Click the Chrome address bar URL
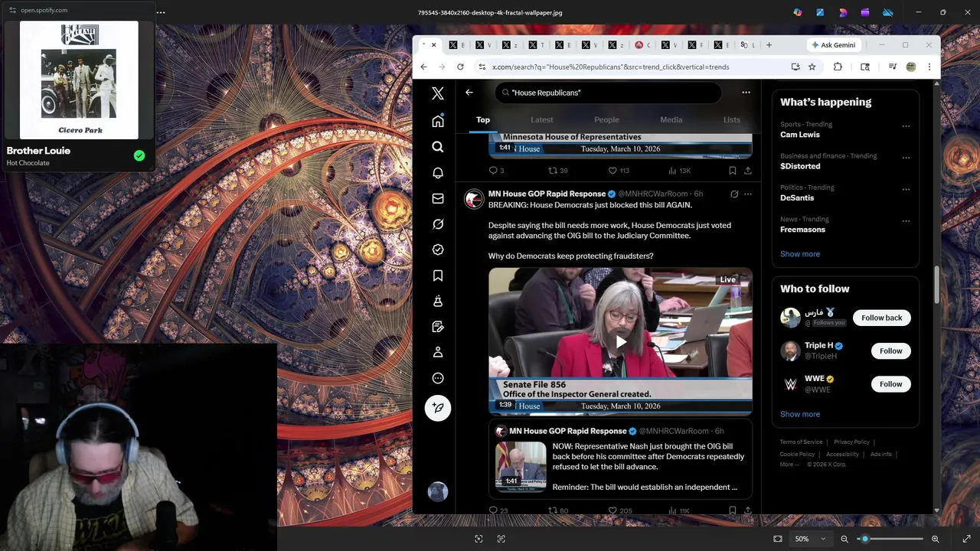 coord(610,67)
